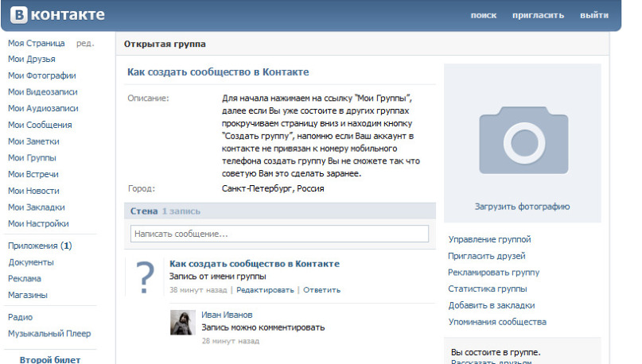
Task: Click the camera placeholder photo icon
Action: coord(523,141)
